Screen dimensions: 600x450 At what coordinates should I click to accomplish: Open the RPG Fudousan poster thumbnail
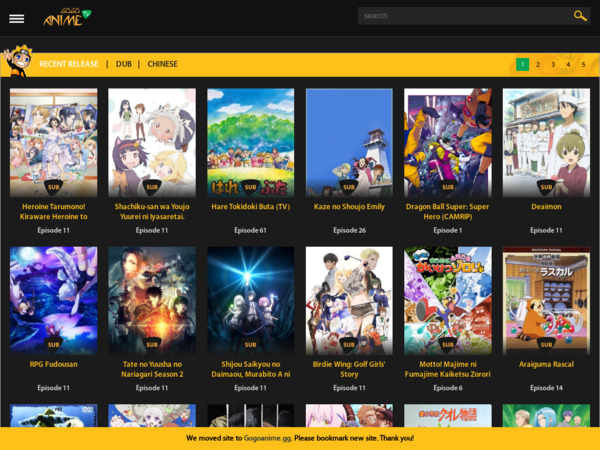coord(54,300)
